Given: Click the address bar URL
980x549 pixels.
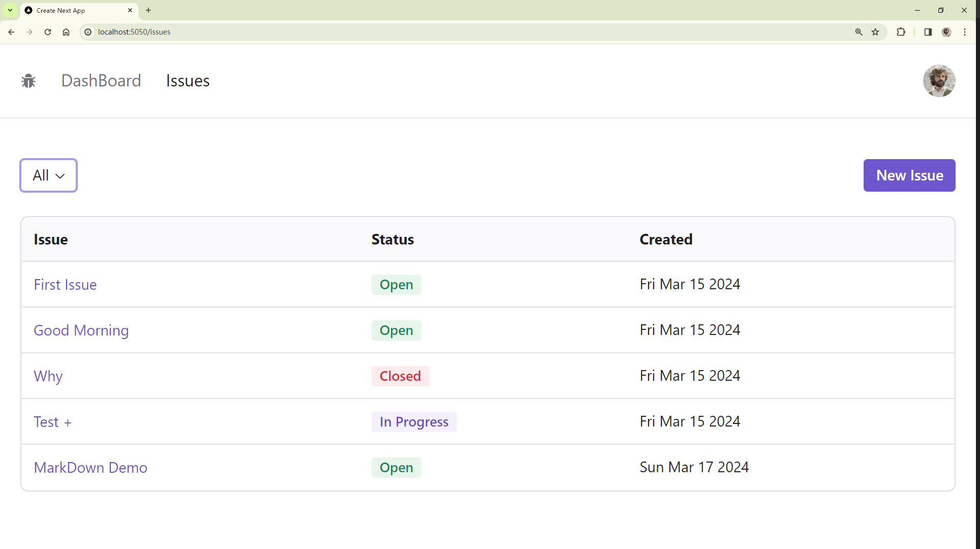Looking at the screenshot, I should pos(134,32).
